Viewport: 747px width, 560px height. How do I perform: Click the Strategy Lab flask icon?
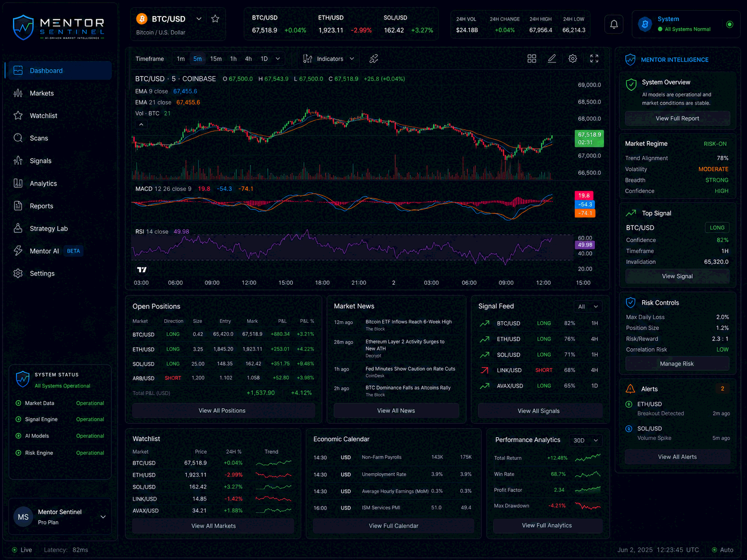coord(18,228)
